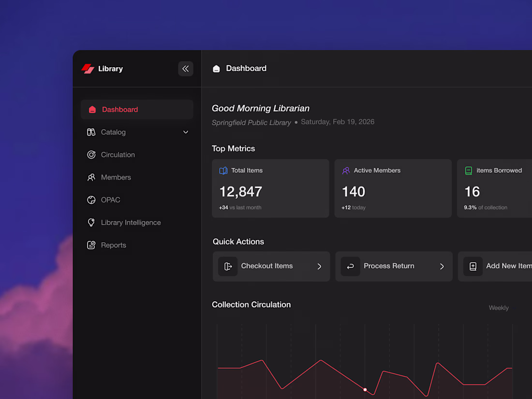Click the Library brand name
Screen dimensions: 532x399
(x=111, y=69)
